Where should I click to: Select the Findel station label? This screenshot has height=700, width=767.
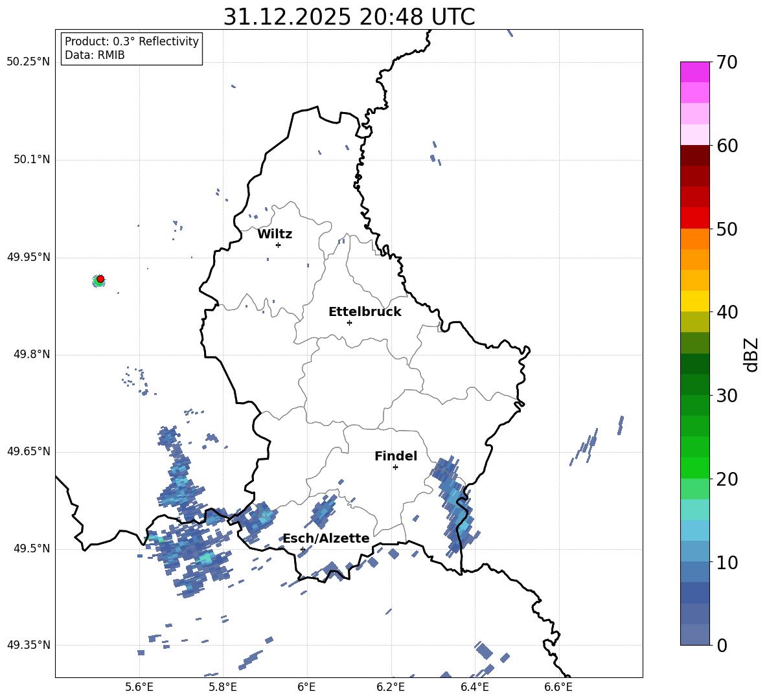(x=396, y=456)
